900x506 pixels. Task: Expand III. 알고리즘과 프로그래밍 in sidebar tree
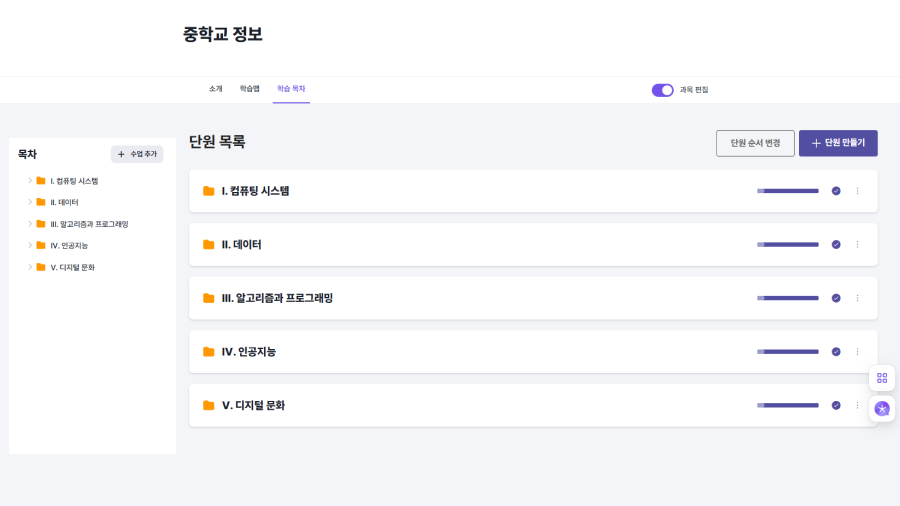(30, 224)
